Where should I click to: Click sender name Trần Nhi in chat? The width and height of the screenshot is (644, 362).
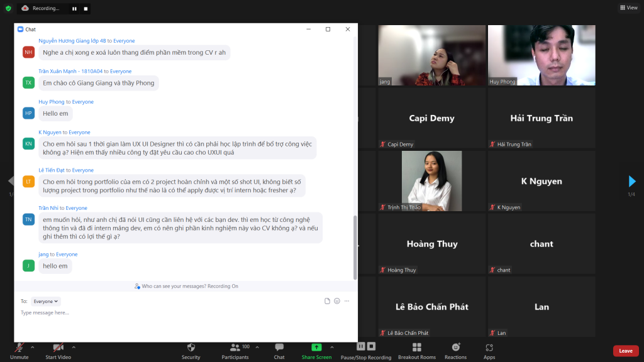point(48,208)
